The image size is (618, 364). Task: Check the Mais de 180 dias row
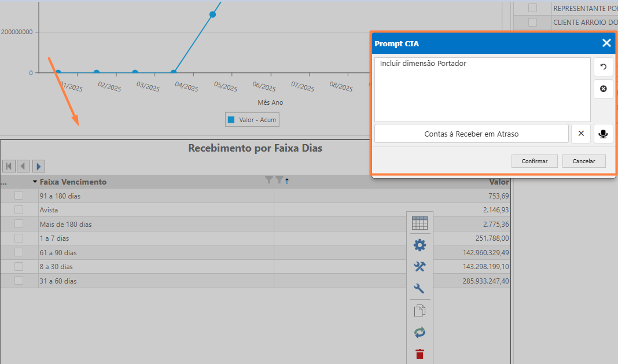coord(19,223)
